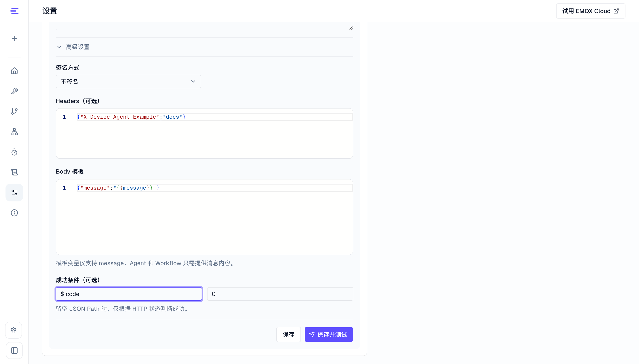Toggle the sidebar menu hamburger icon
The height and width of the screenshot is (364, 639).
pyautogui.click(x=14, y=11)
